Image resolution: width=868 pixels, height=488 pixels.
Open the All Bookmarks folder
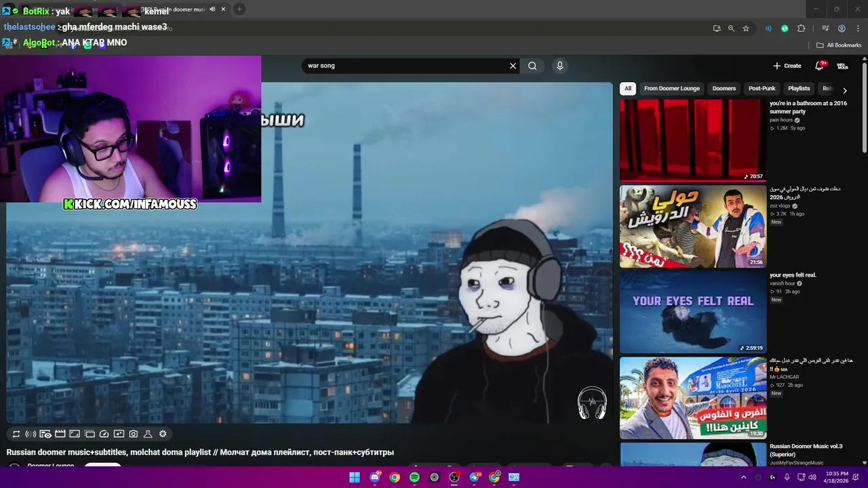click(x=839, y=45)
